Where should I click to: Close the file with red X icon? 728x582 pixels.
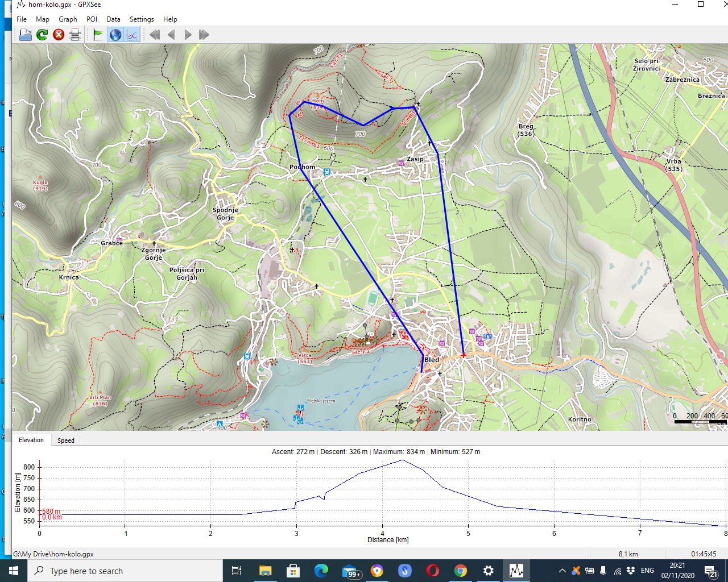[x=59, y=35]
